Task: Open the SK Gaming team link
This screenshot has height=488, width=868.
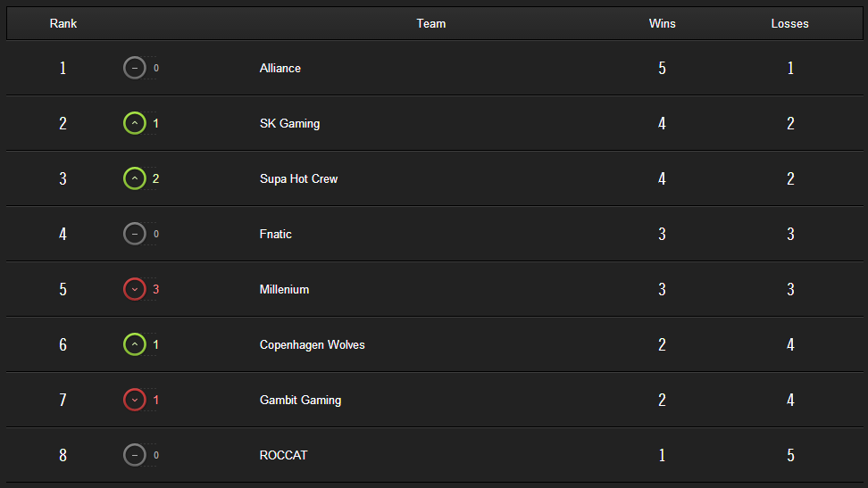Action: [289, 123]
